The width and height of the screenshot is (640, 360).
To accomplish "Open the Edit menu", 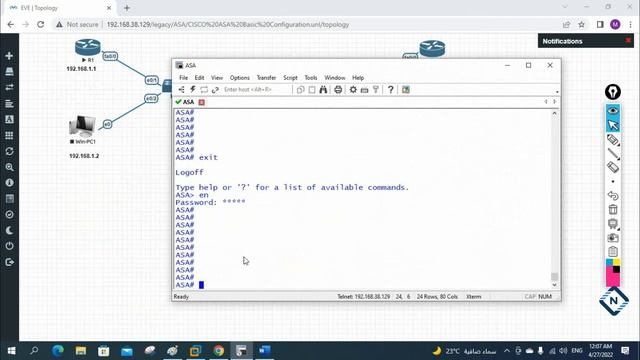I will [199, 78].
